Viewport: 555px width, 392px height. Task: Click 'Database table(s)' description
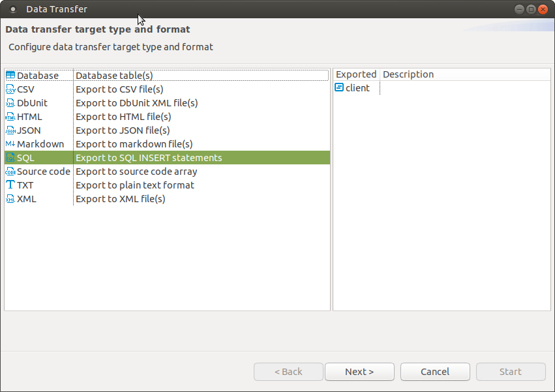point(114,76)
